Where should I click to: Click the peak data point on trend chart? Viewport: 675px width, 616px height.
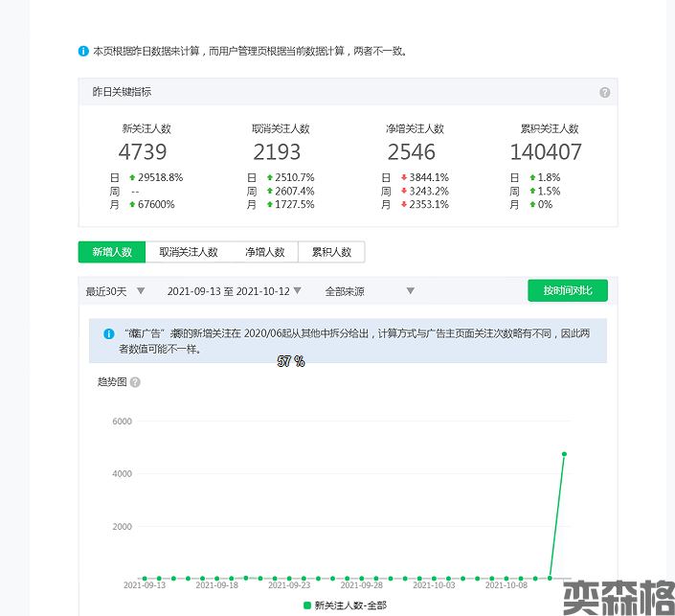pos(564,454)
